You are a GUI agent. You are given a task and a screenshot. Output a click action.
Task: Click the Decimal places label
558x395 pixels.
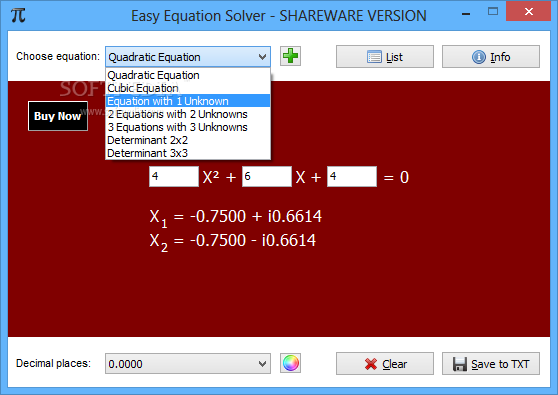click(53, 363)
